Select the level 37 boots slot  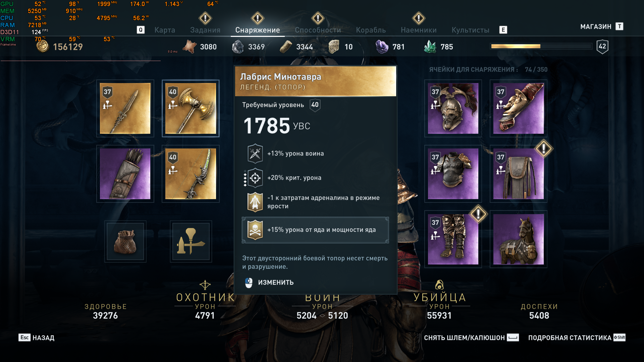coord(453,239)
